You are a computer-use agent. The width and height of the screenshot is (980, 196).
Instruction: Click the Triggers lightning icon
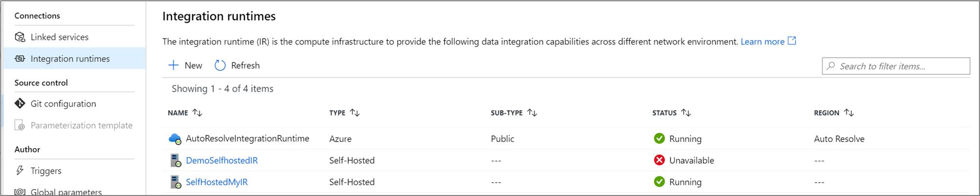tap(20, 171)
